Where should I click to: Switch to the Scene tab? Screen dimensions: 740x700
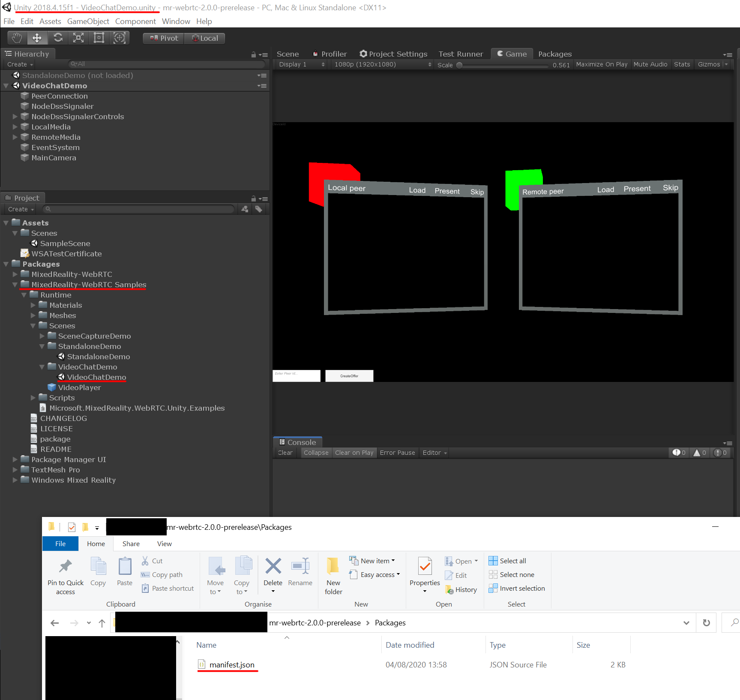point(288,54)
